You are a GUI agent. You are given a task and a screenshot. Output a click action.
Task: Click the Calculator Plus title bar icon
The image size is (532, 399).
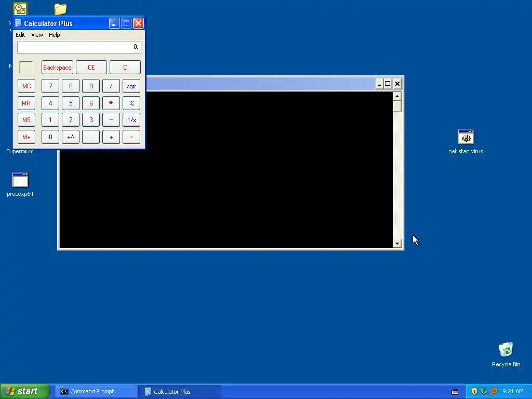coord(18,23)
